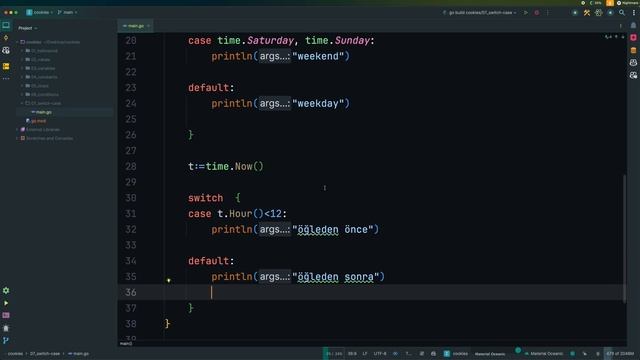Click the intention lightbulb on line 35
This screenshot has height=360, width=640.
[168, 280]
